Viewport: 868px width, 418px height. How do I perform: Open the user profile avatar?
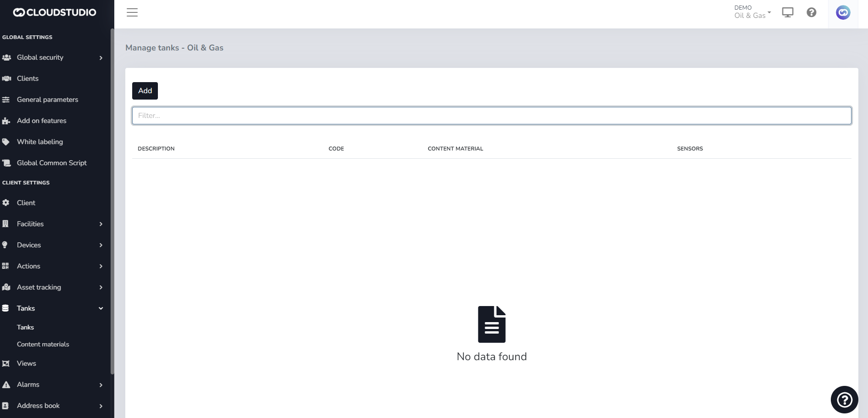(843, 12)
